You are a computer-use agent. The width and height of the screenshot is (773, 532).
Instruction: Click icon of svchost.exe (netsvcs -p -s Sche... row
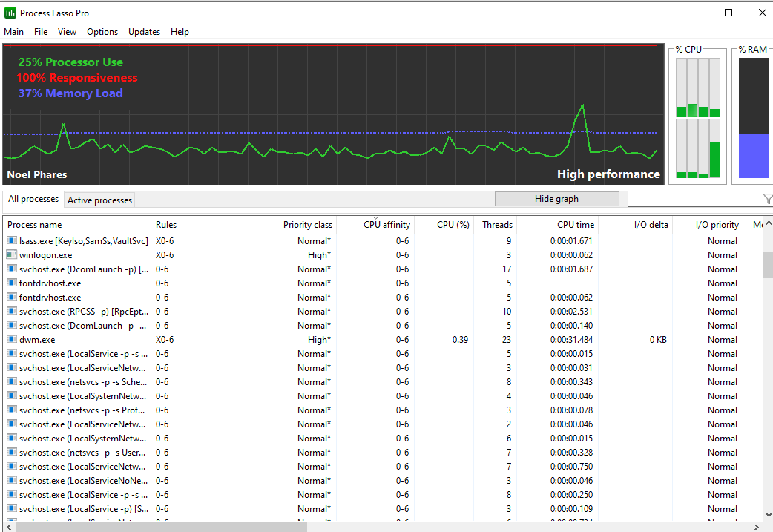pos(12,381)
